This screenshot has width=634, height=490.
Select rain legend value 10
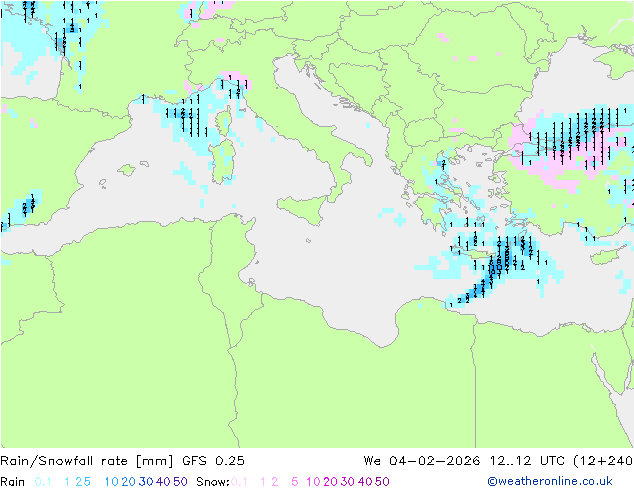111,482
